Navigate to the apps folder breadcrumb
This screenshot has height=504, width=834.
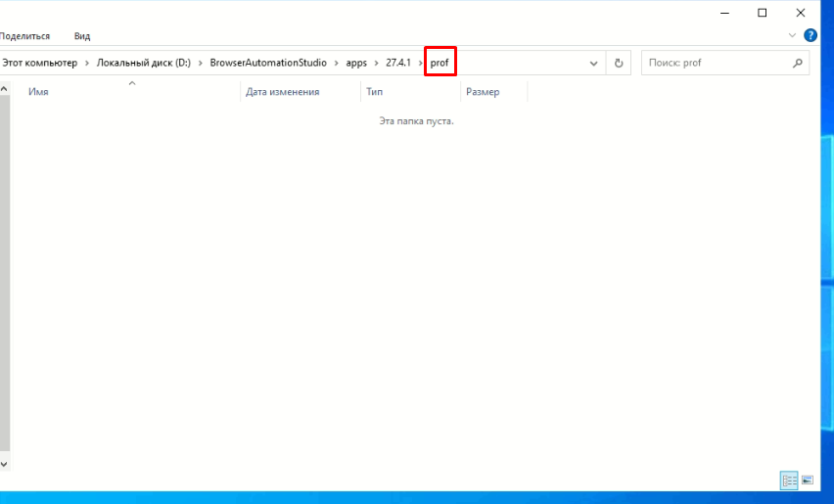(x=356, y=63)
